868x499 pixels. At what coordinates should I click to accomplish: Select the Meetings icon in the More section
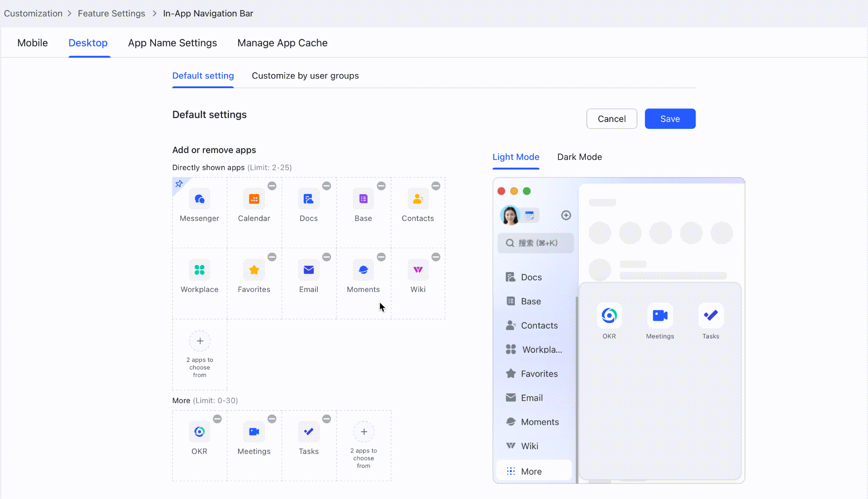(254, 431)
